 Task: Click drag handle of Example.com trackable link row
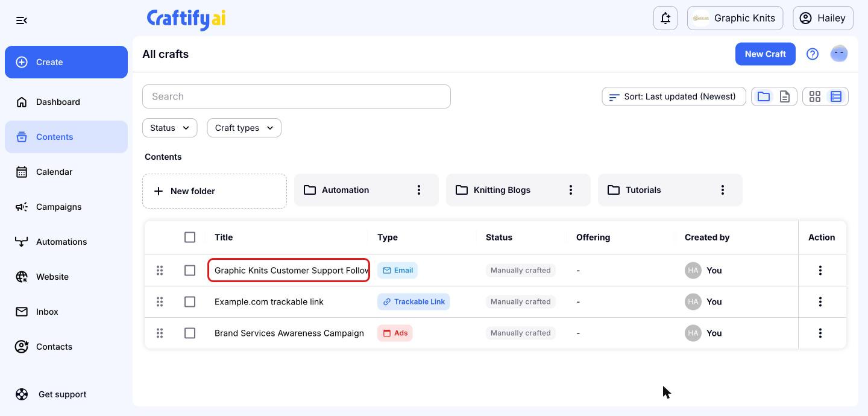tap(160, 301)
